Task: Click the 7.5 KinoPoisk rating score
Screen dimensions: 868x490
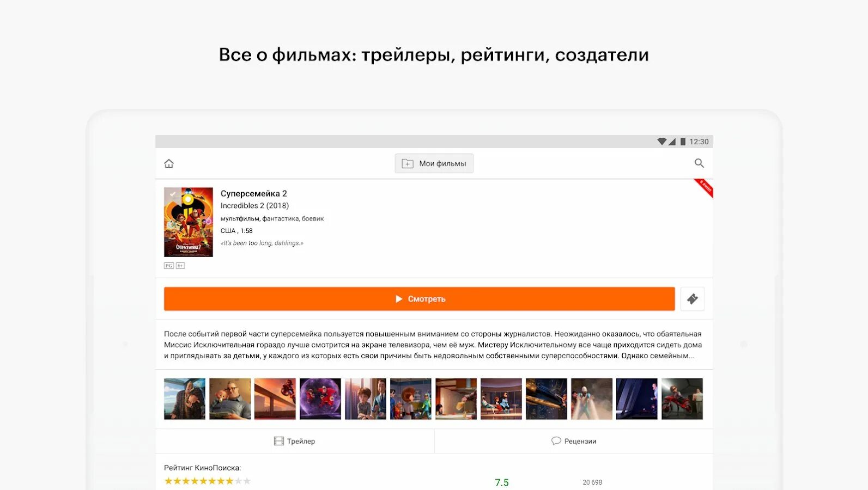Action: 502,482
